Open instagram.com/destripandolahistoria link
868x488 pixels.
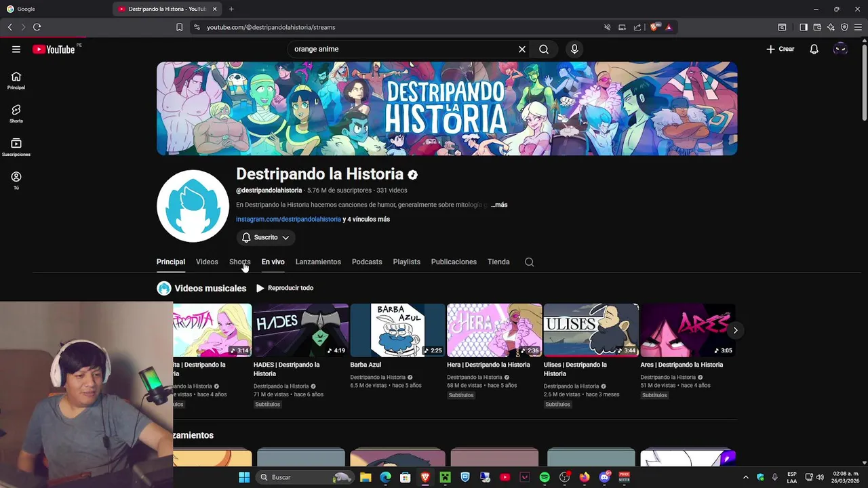point(288,220)
